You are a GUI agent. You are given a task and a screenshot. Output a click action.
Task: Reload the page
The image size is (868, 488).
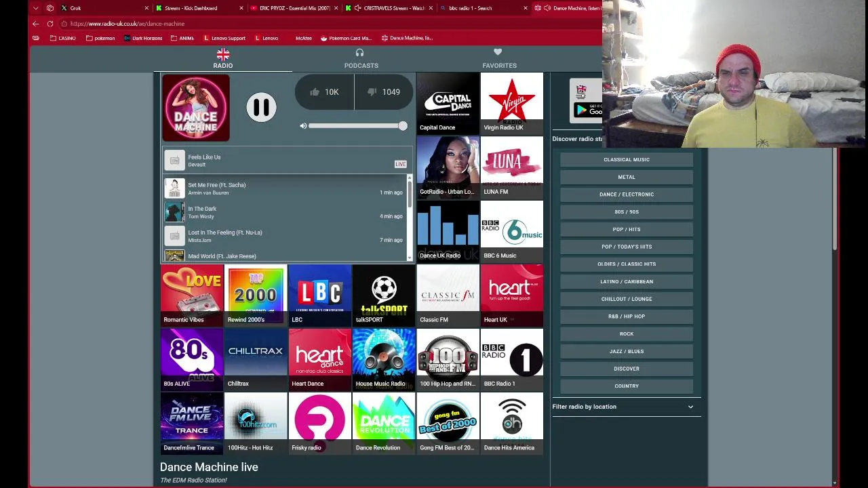(x=50, y=24)
